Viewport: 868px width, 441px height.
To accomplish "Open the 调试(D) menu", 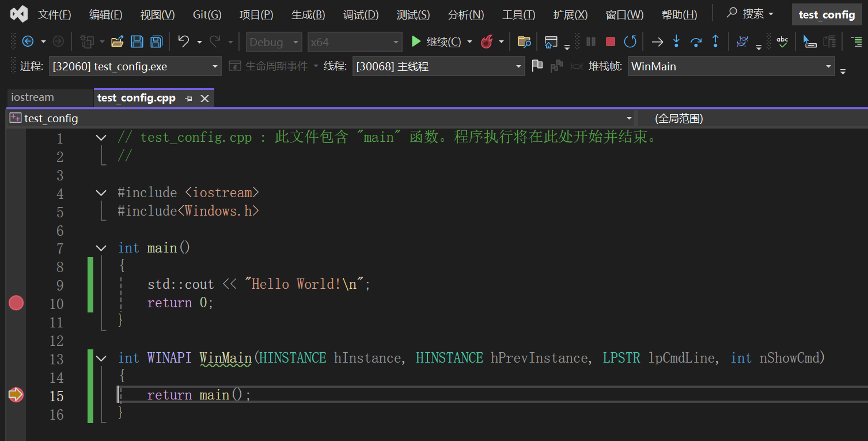I will (361, 14).
